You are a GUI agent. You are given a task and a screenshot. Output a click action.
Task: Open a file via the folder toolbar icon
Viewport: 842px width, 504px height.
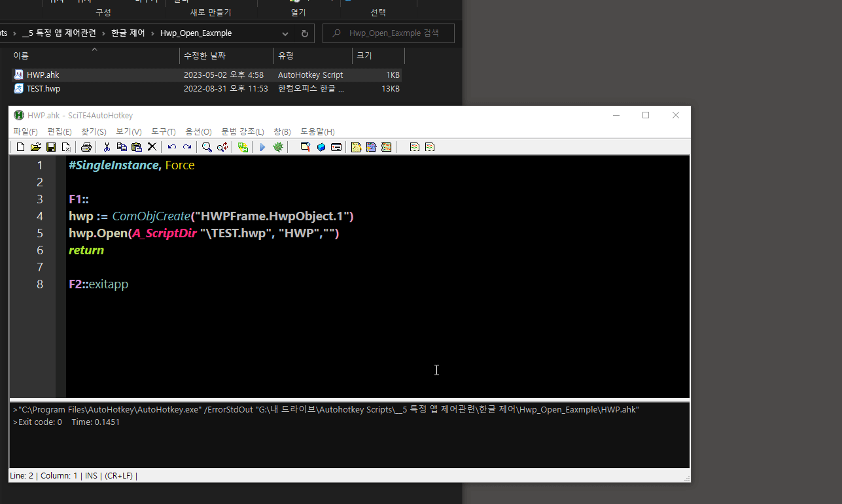click(x=35, y=147)
